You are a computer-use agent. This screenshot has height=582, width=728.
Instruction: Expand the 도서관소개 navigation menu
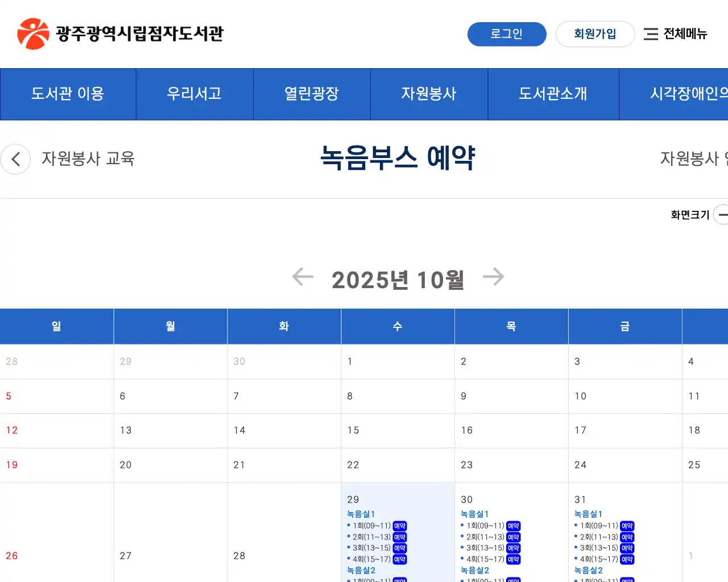point(553,94)
